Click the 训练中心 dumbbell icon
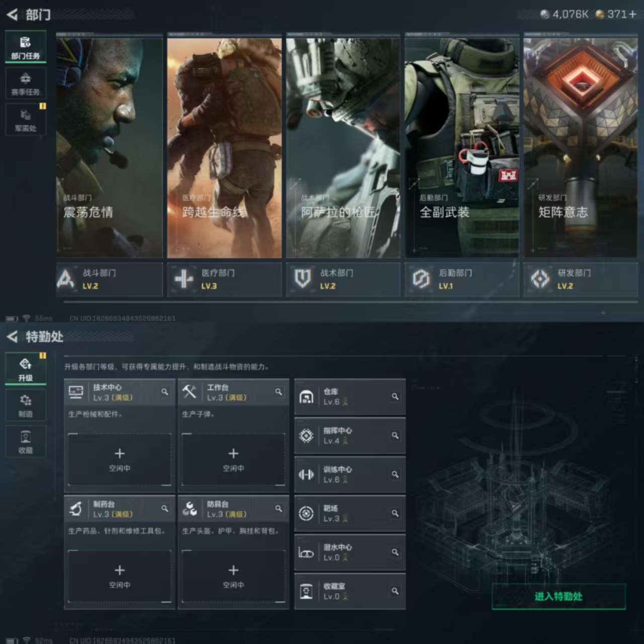Screen dimensions: 644x644 (x=306, y=474)
